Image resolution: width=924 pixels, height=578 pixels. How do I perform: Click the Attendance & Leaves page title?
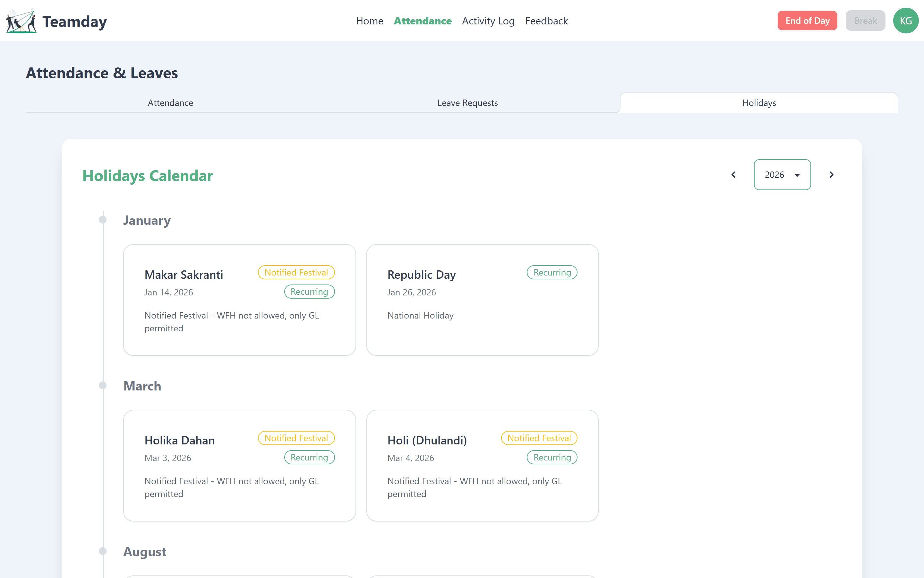coord(102,73)
